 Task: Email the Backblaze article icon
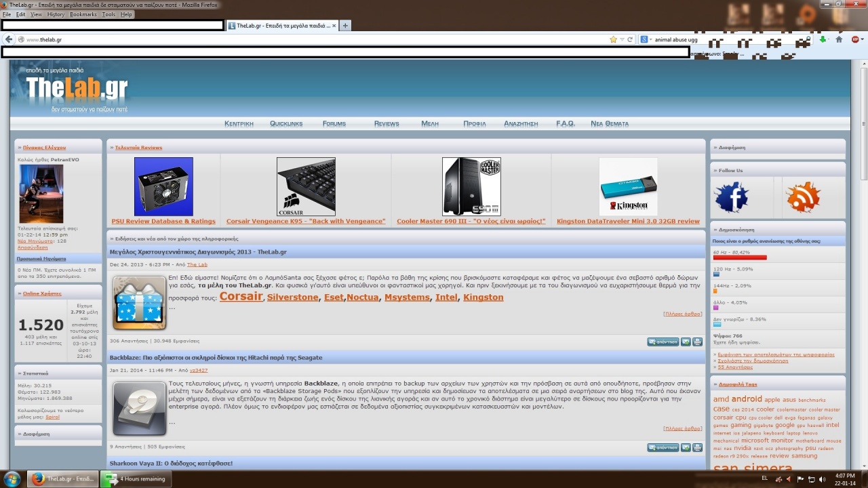click(x=686, y=447)
